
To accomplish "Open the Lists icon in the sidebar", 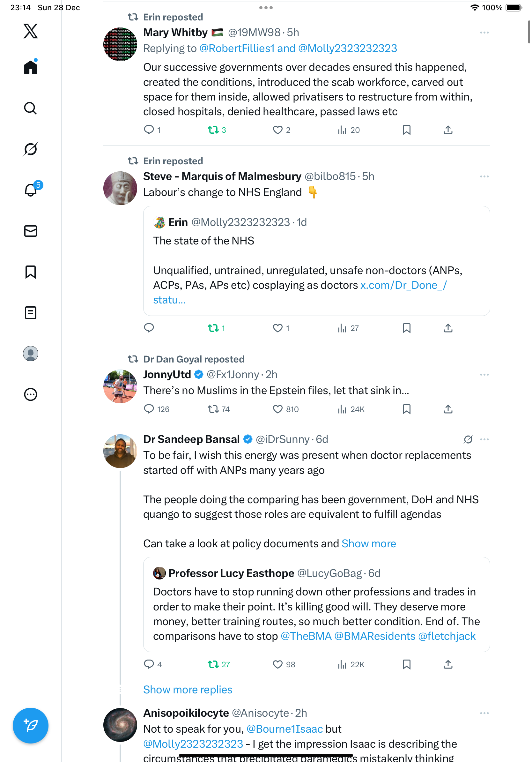I will coord(31,313).
